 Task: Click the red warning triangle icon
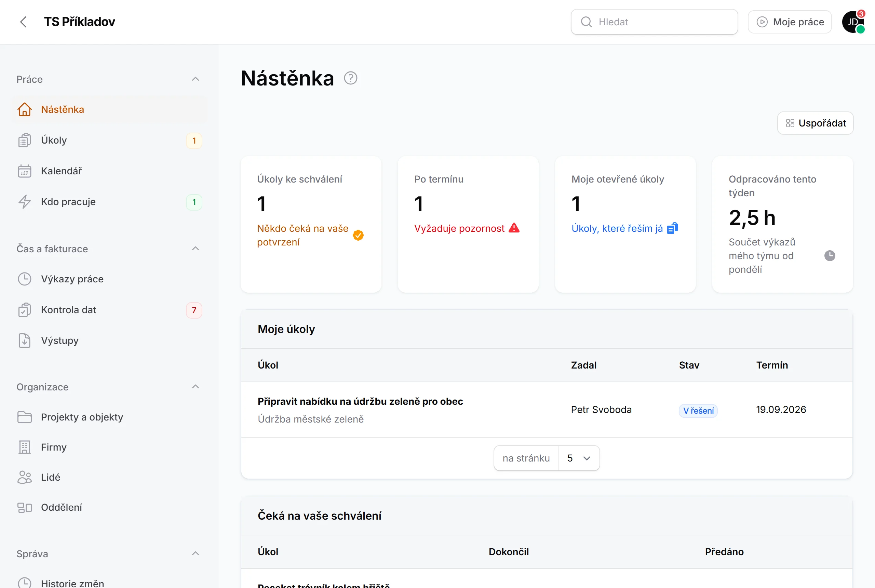tap(514, 228)
